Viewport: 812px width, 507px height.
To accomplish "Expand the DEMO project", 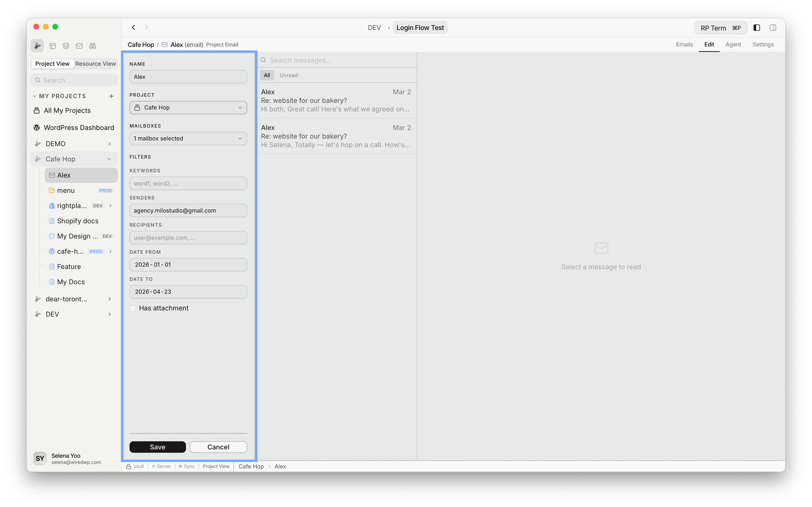I will point(109,144).
